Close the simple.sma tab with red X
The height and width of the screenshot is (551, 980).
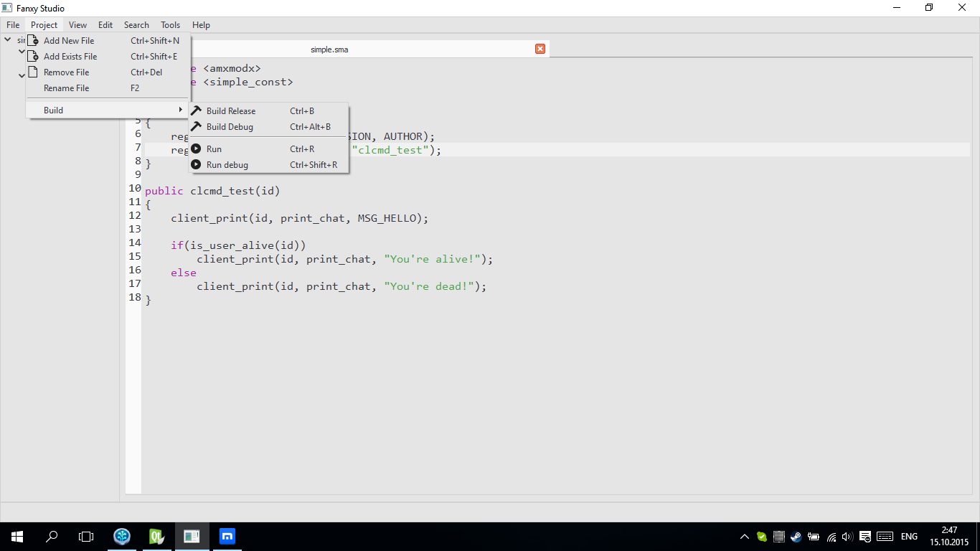[x=540, y=49]
